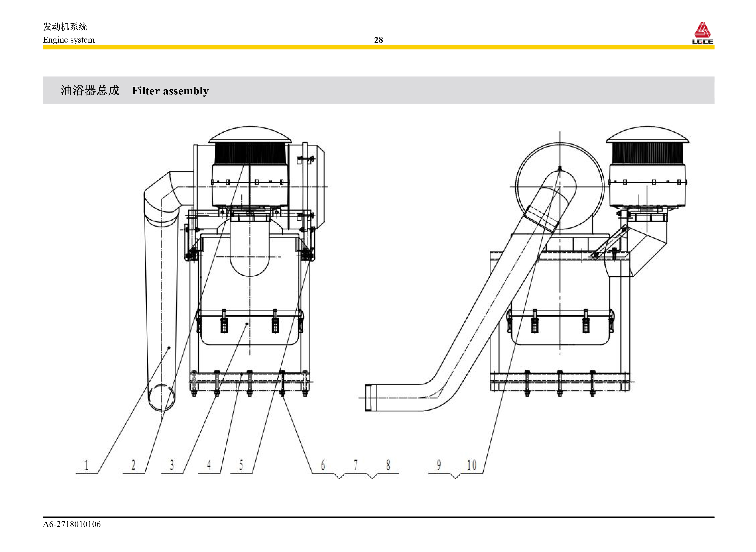
Task: Select document code A6-2718010106 in footer
Action: [71, 524]
